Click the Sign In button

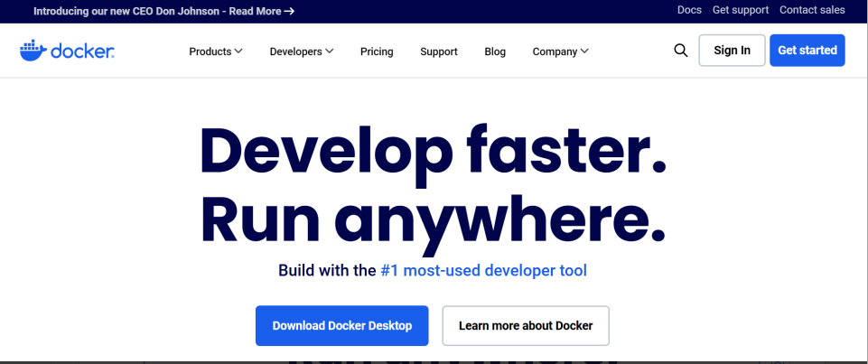point(732,51)
